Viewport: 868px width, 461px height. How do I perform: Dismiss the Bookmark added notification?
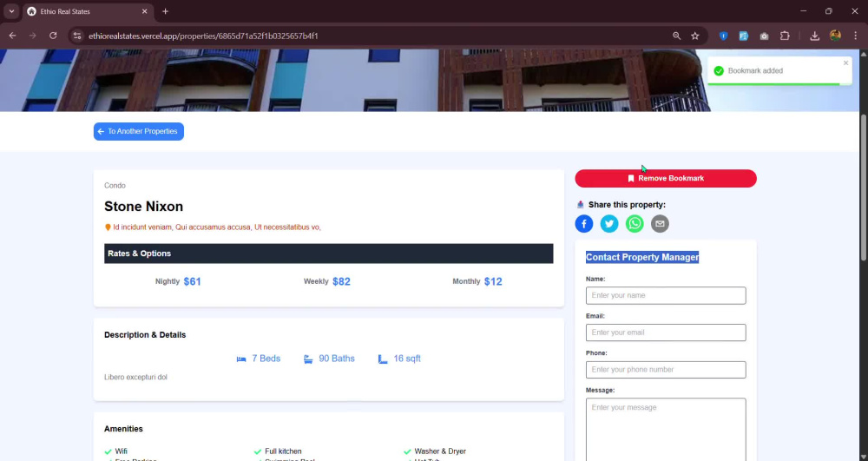(x=845, y=63)
